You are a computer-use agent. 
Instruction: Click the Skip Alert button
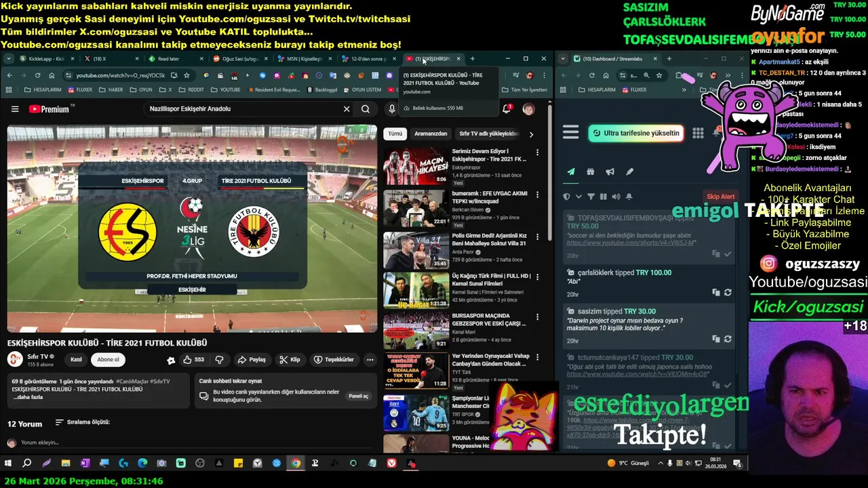click(721, 197)
